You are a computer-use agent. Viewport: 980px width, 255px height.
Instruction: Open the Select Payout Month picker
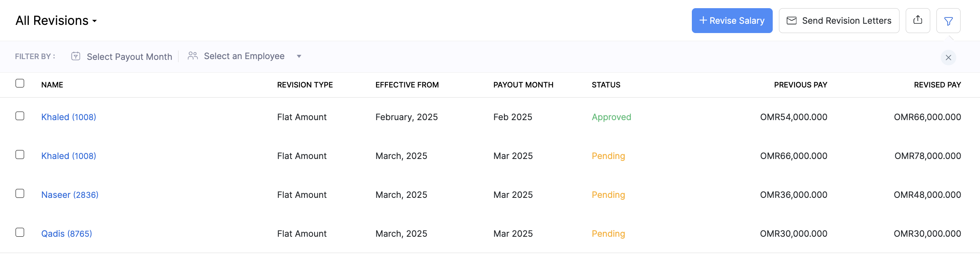click(x=129, y=57)
